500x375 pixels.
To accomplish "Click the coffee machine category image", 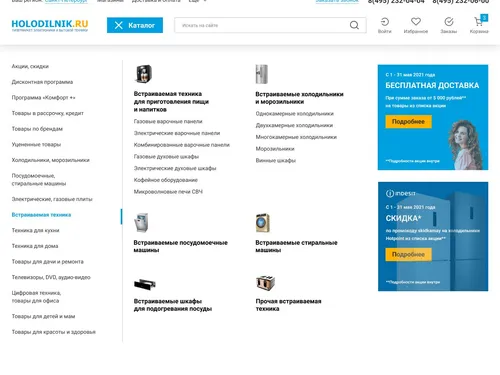I will pyautogui.click(x=144, y=74).
